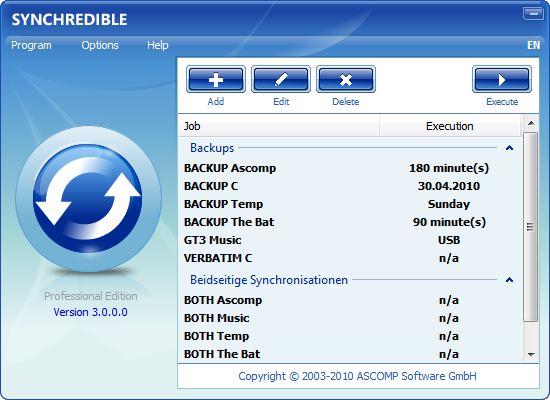Click the Backups group title

click(x=212, y=148)
